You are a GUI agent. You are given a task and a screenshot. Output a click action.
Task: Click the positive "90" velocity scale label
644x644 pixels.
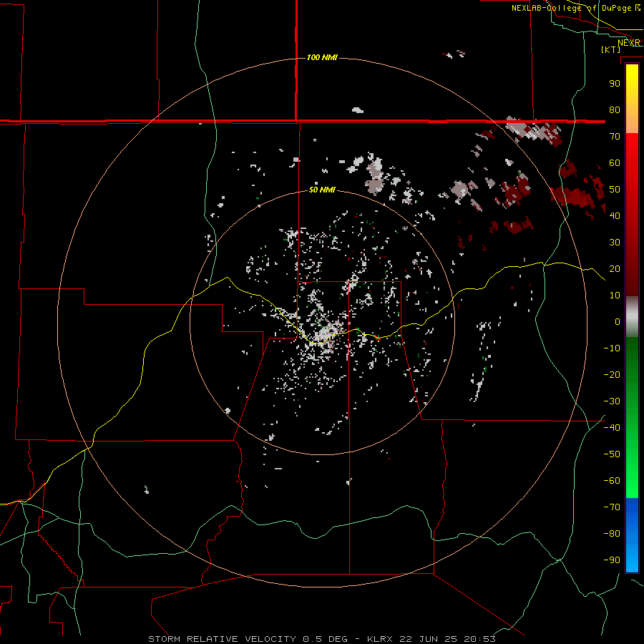[615, 84]
